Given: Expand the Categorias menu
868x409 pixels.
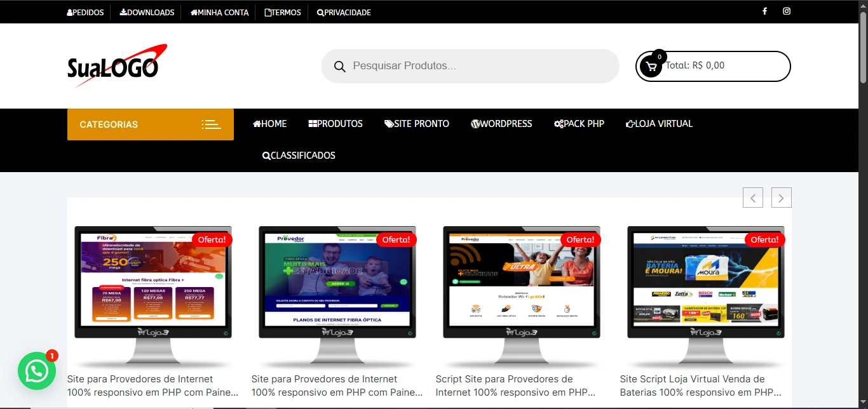Looking at the screenshot, I should point(108,124).
